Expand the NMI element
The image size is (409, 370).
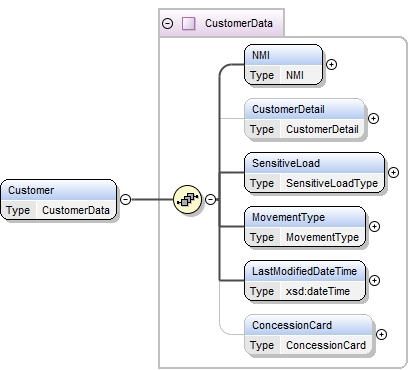(331, 64)
